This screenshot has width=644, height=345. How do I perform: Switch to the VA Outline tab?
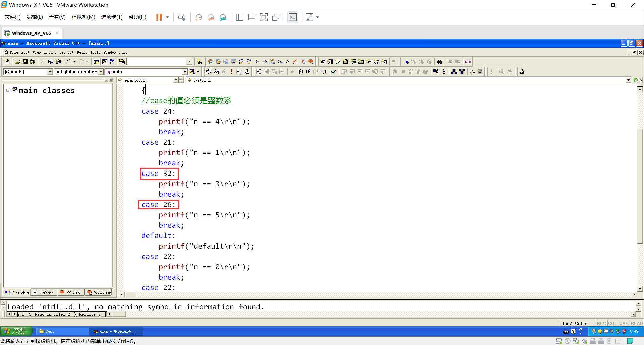pos(99,292)
